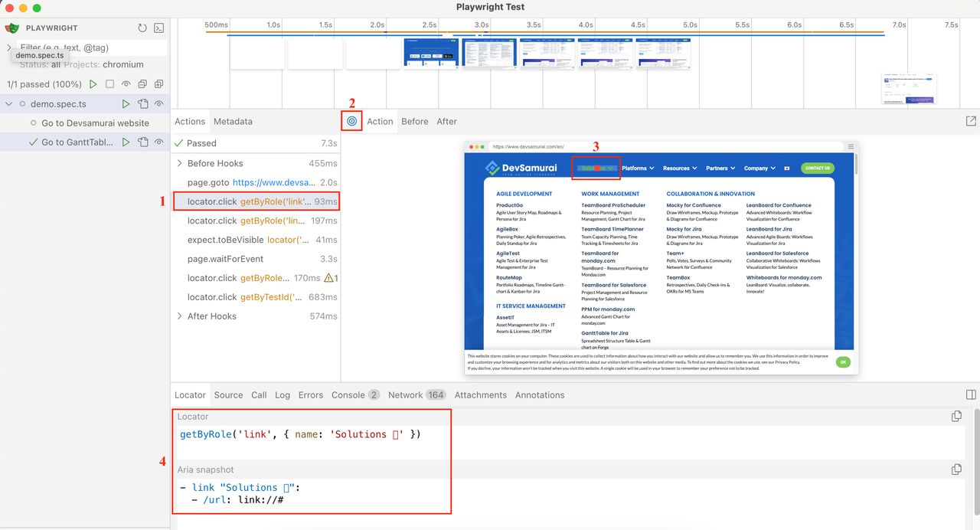Expand the Before Hooks action
Viewport: 980px width, 530px height.
click(180, 163)
